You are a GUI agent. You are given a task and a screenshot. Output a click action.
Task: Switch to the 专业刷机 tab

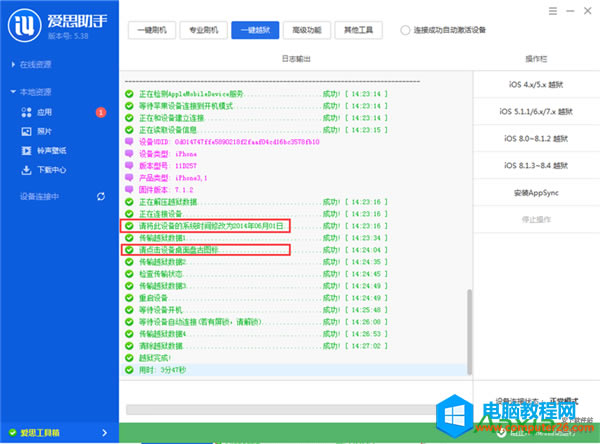[204, 30]
